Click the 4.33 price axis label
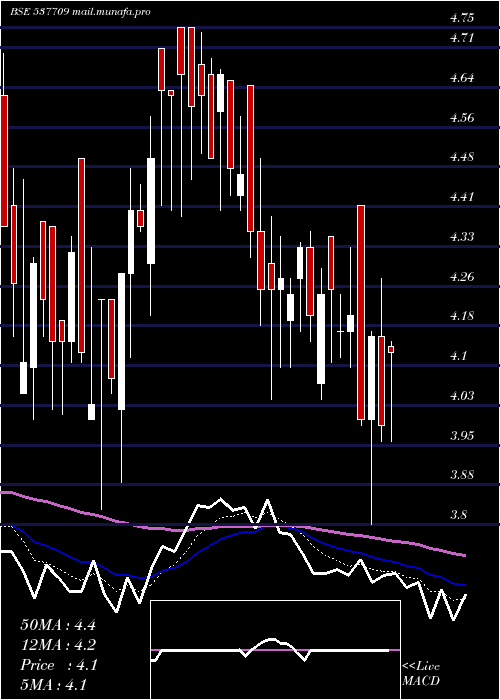Viewport: 500px width, 700px height. tap(462, 237)
